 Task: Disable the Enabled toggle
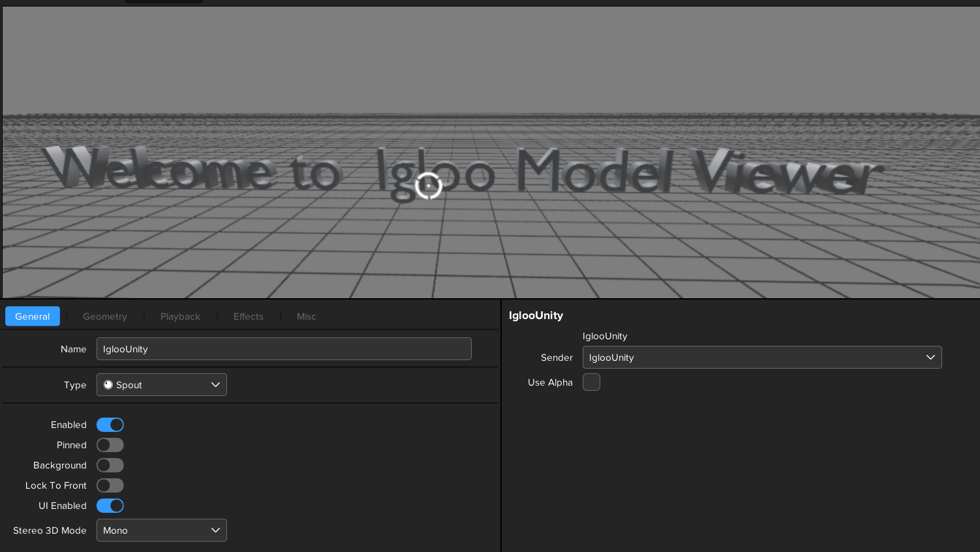[x=110, y=425]
